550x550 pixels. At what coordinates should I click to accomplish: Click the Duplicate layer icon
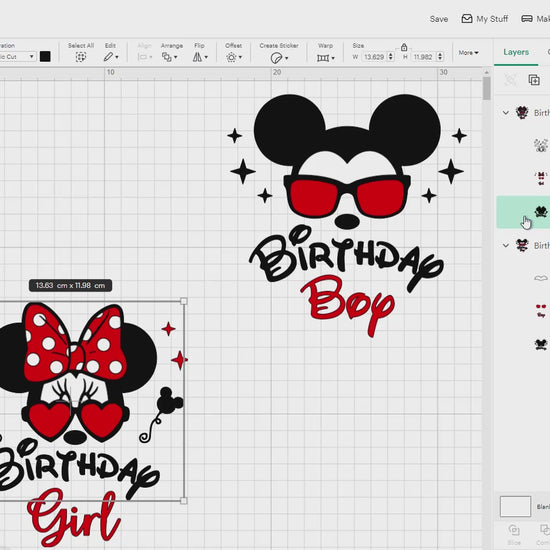(x=534, y=80)
